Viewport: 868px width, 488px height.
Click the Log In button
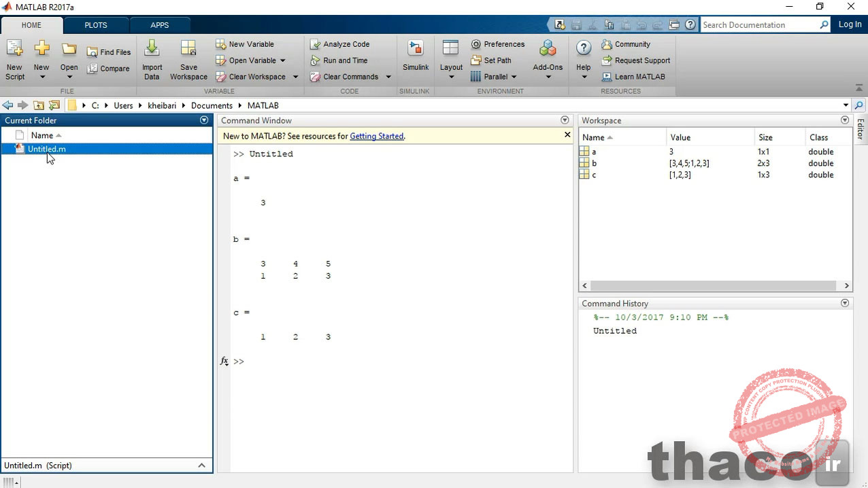tap(850, 24)
